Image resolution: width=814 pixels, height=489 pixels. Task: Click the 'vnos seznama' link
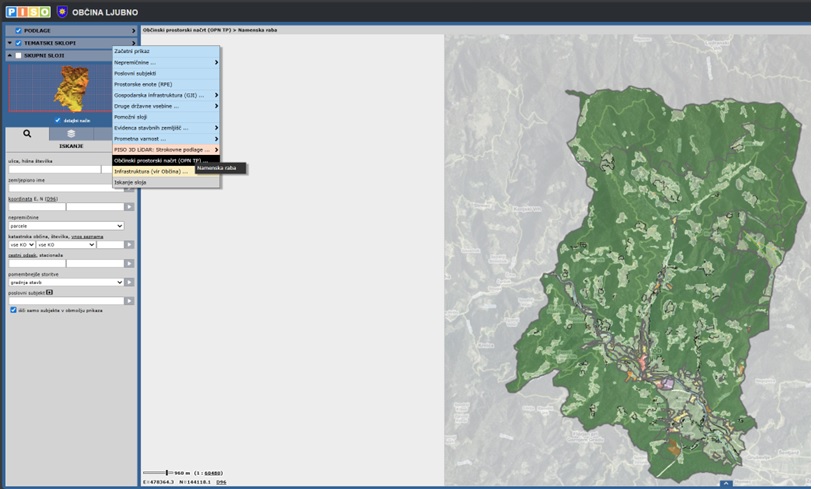point(86,236)
